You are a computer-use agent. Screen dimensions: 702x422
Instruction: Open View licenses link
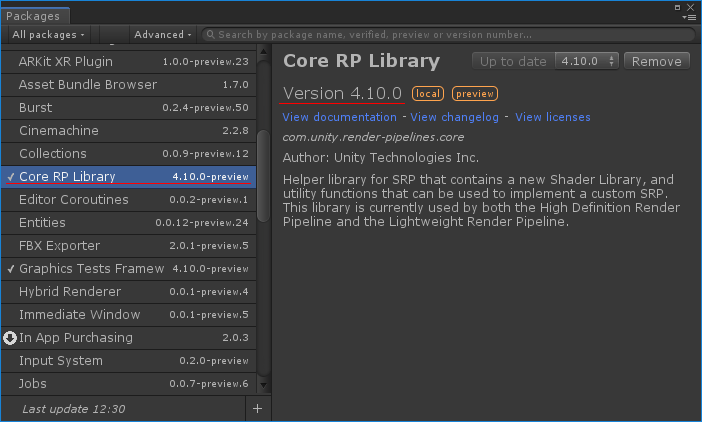(x=552, y=117)
